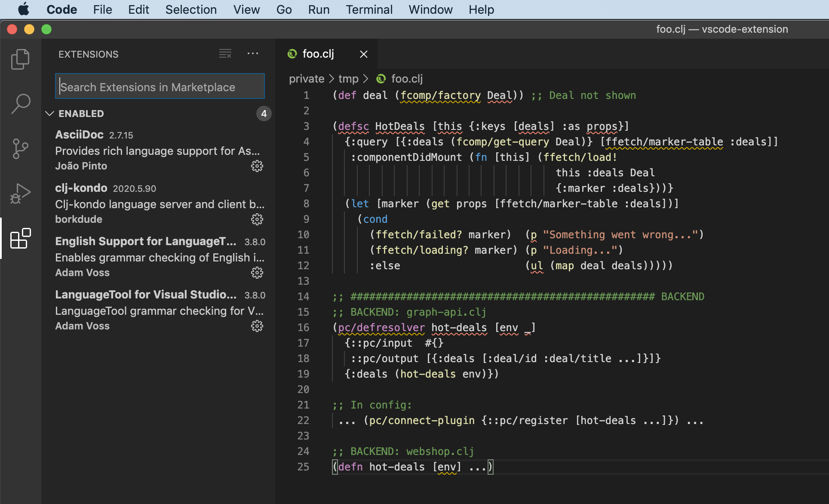Click line number 1 in gutter
Image resolution: width=829 pixels, height=504 pixels.
[306, 95]
